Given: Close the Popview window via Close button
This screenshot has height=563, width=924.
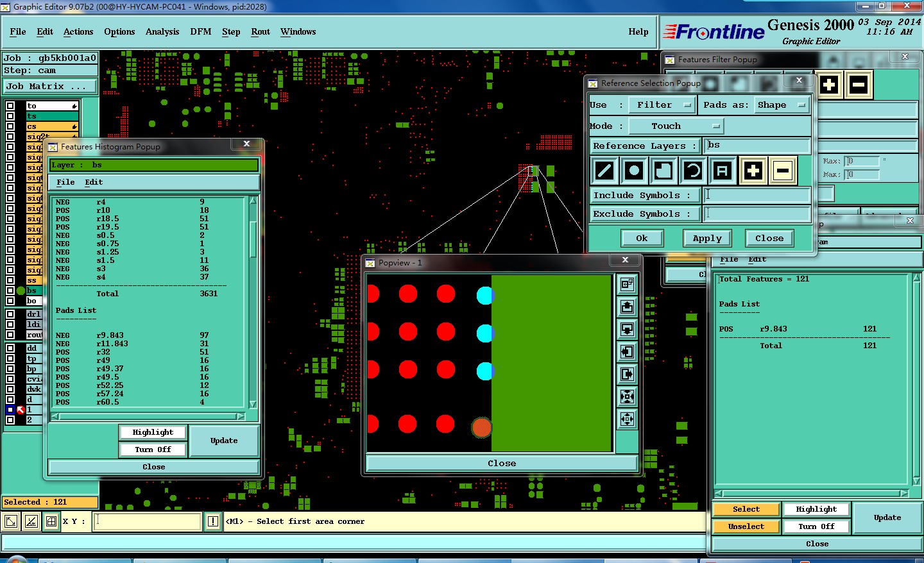Looking at the screenshot, I should click(x=502, y=463).
